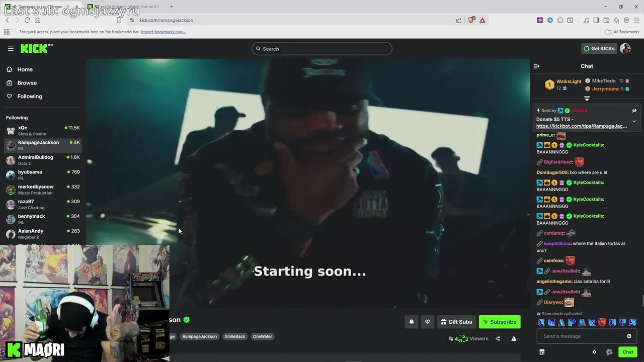This screenshot has height=362, width=644.
Task: Click the face emote in emote row
Action: click(602, 322)
